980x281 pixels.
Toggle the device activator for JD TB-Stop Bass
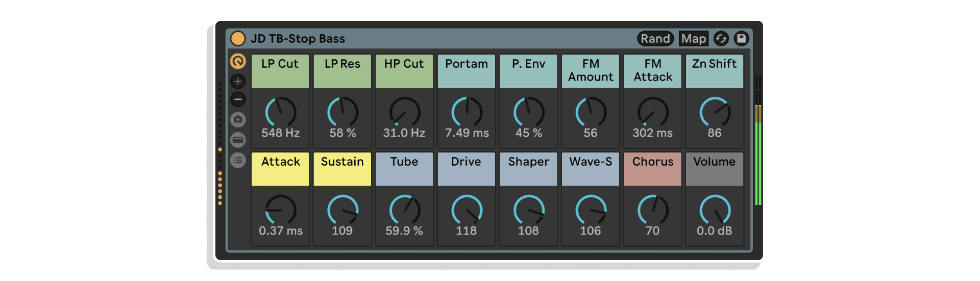coord(238,39)
